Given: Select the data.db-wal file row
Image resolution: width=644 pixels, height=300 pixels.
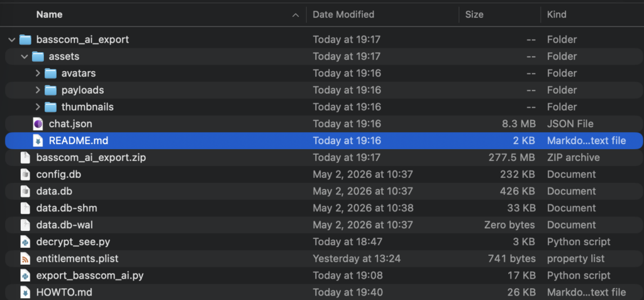Looking at the screenshot, I should click(x=324, y=225).
